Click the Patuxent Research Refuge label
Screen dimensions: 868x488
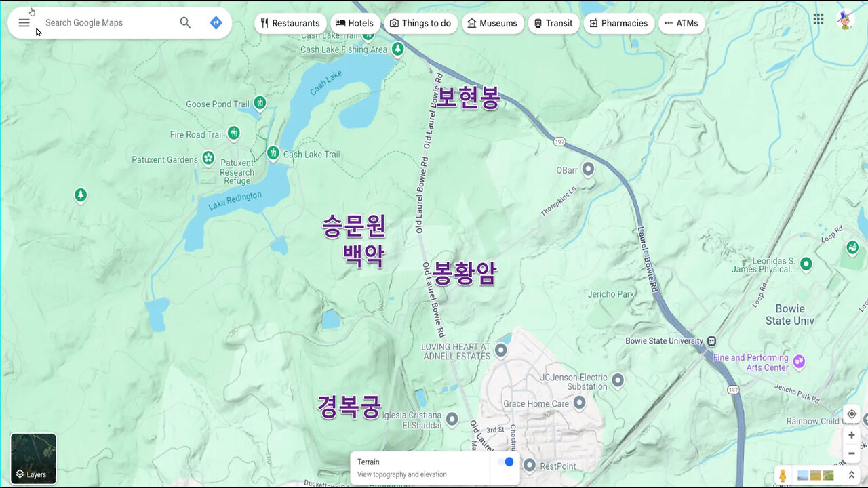tap(237, 172)
